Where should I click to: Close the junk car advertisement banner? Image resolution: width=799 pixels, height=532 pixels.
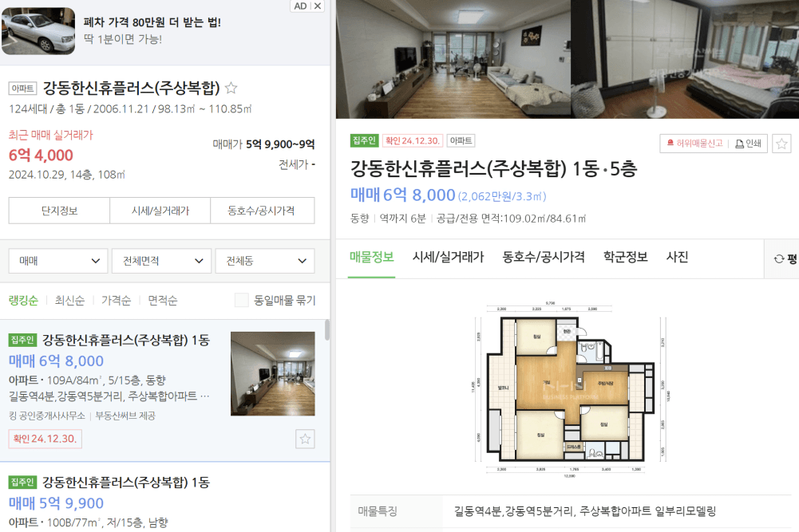(x=318, y=6)
